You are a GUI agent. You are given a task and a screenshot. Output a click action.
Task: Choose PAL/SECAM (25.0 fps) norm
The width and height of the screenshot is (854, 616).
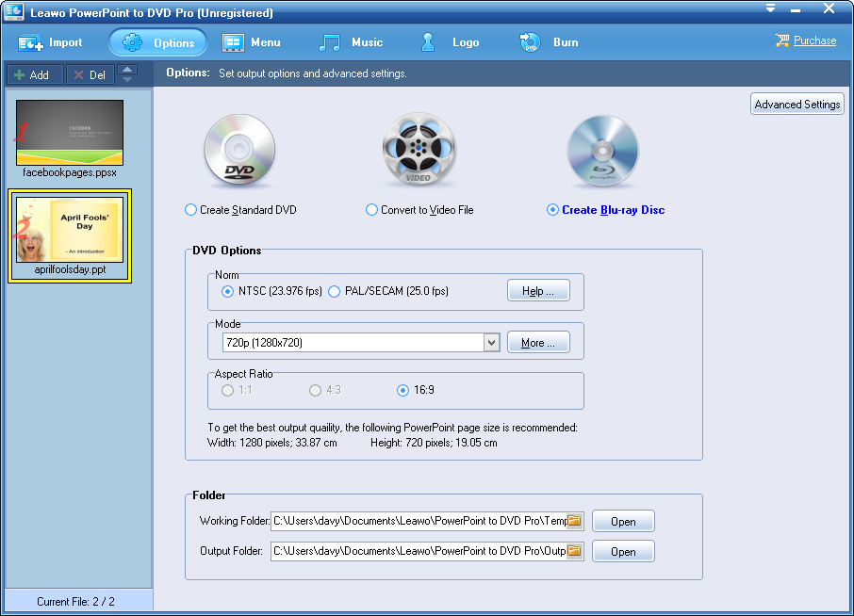click(335, 292)
